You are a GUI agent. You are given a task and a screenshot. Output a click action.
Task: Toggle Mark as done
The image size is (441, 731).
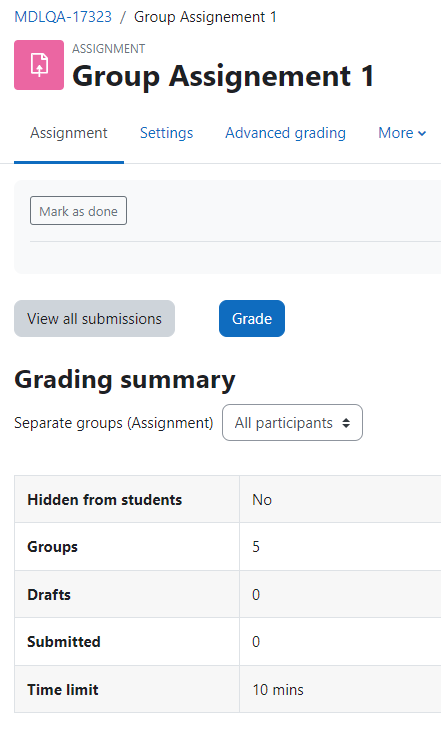pyautogui.click(x=78, y=211)
